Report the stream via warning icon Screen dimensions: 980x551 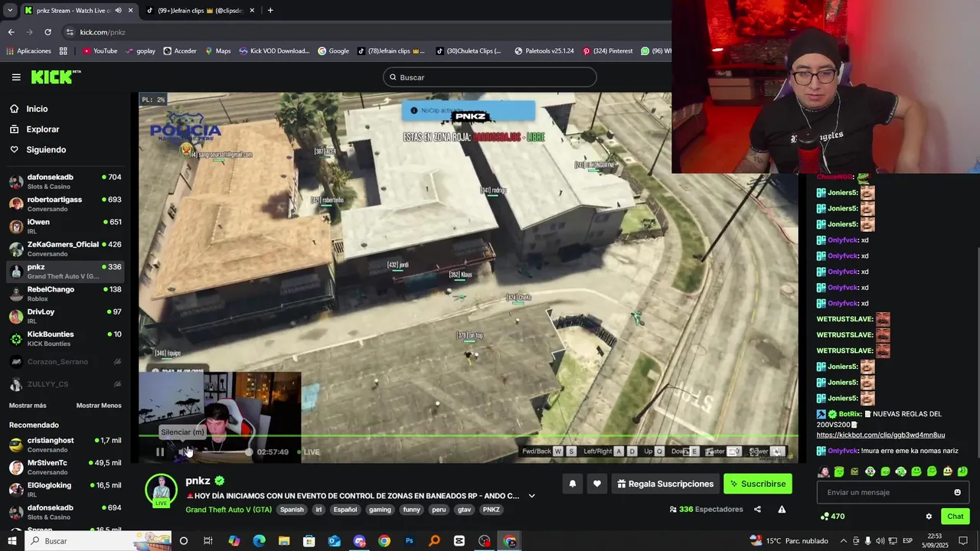click(782, 509)
